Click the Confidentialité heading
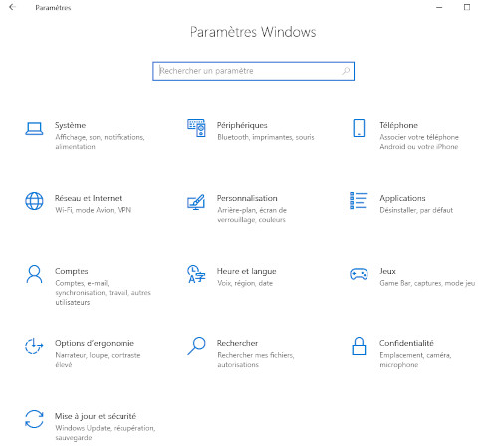Screen dimensions: 490x448 (406, 343)
